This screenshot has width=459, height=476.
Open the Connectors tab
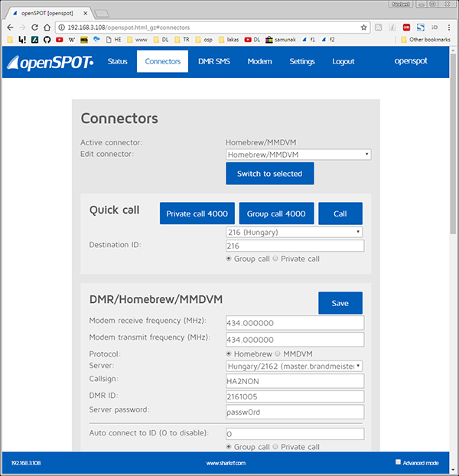tap(163, 61)
